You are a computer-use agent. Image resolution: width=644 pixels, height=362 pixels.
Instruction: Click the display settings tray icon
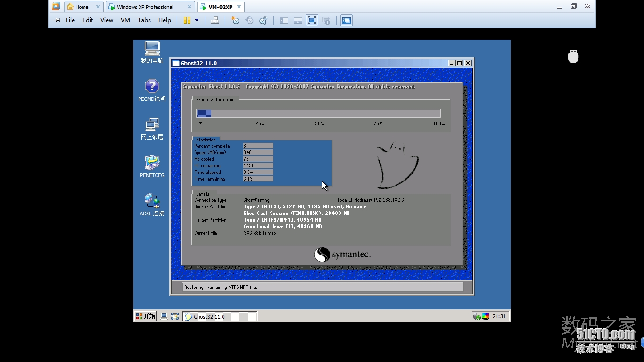[x=486, y=316]
